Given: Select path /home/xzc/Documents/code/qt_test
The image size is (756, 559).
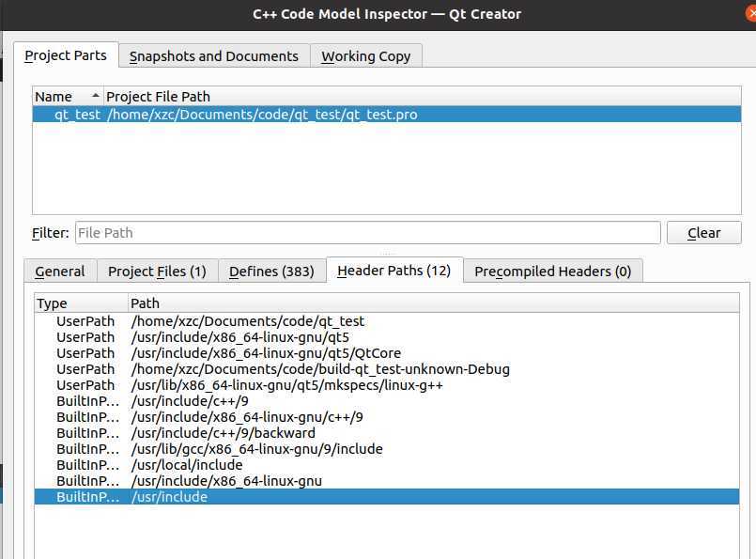Looking at the screenshot, I should coord(387,321).
